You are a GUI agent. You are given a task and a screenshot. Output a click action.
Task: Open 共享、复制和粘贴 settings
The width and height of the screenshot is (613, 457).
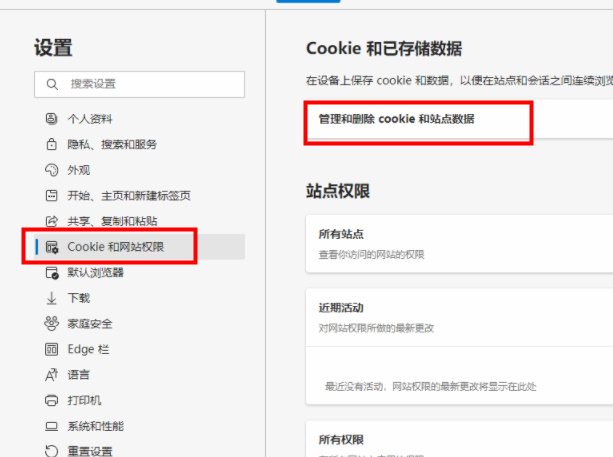pos(112,221)
